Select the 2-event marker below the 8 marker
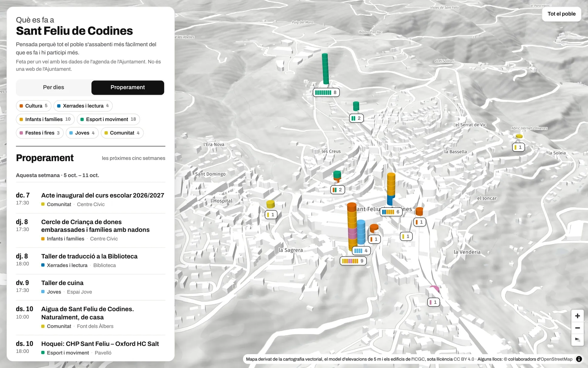588x368 pixels. [x=356, y=118]
